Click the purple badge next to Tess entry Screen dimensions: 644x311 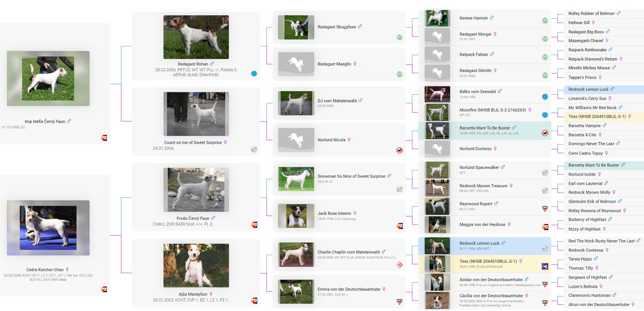(x=545, y=266)
